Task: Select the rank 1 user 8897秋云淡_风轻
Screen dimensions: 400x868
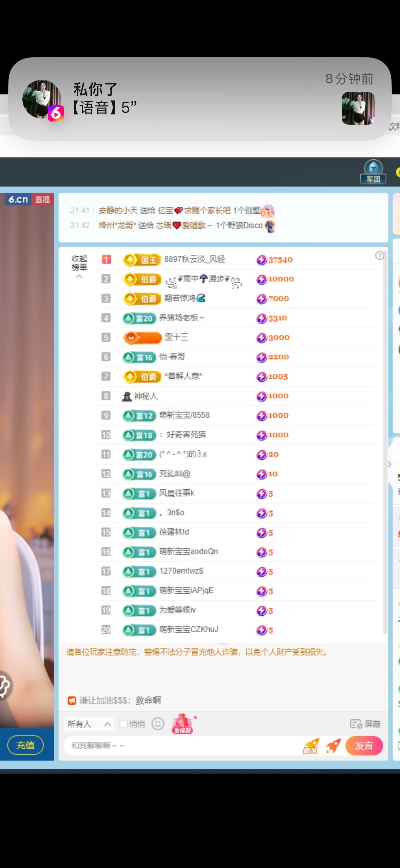Action: [x=194, y=259]
